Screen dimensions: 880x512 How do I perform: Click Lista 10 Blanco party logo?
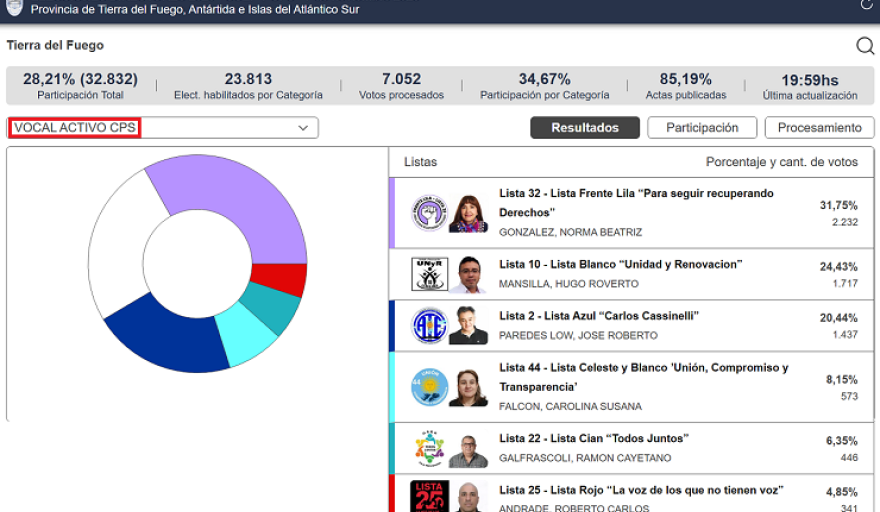point(429,274)
